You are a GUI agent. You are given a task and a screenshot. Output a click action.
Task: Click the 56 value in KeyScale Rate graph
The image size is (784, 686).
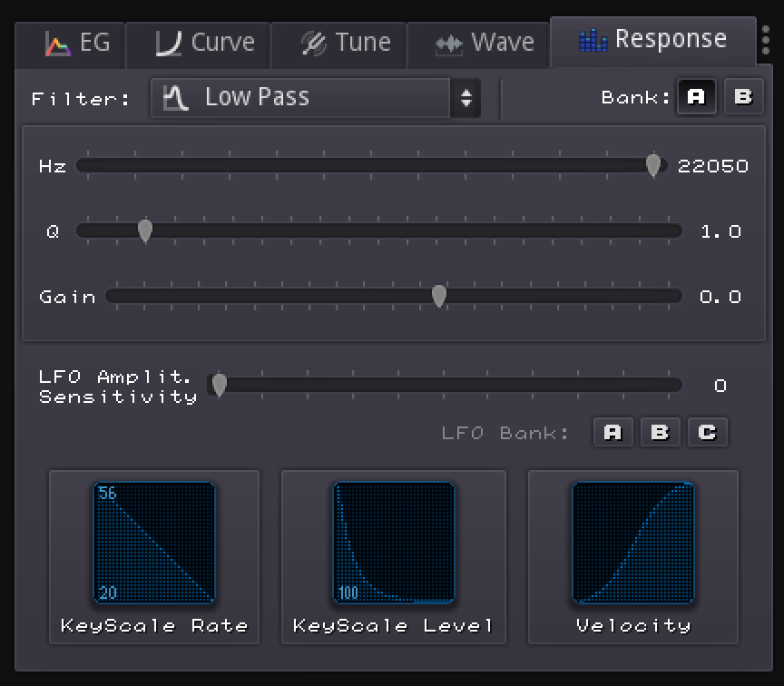(107, 493)
